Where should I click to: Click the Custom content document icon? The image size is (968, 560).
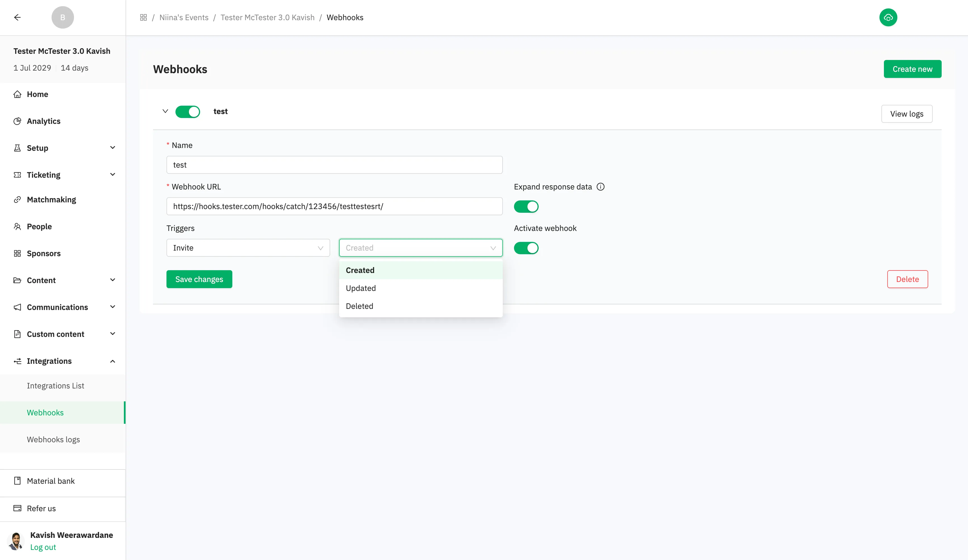click(17, 334)
